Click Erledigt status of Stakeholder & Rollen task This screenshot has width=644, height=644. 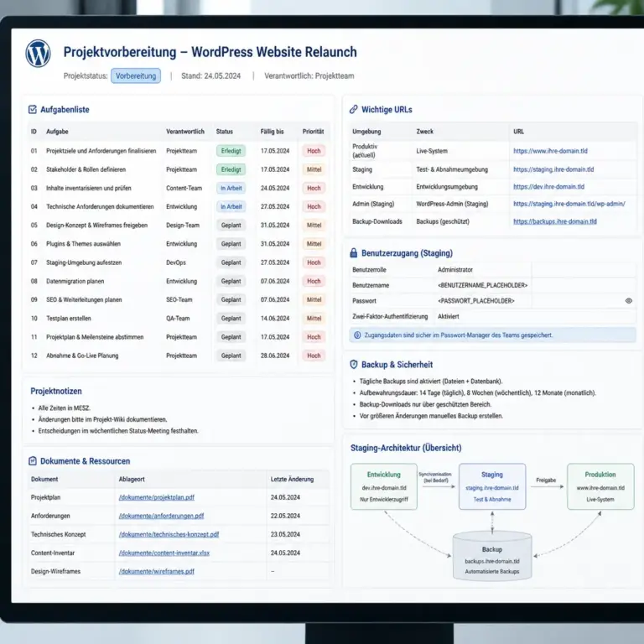pyautogui.click(x=231, y=169)
